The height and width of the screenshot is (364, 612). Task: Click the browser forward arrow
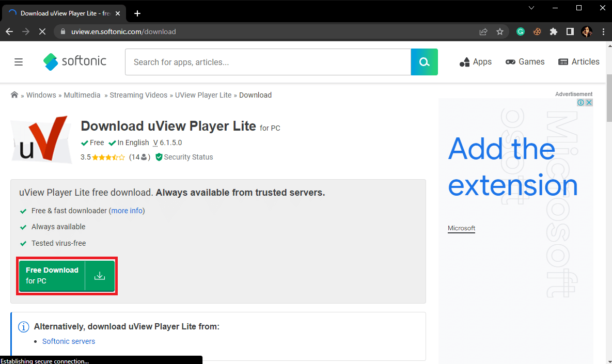26,31
